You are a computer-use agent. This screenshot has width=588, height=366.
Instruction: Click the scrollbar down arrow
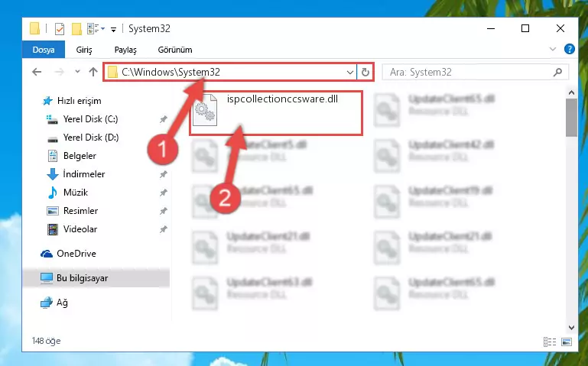coord(571,327)
